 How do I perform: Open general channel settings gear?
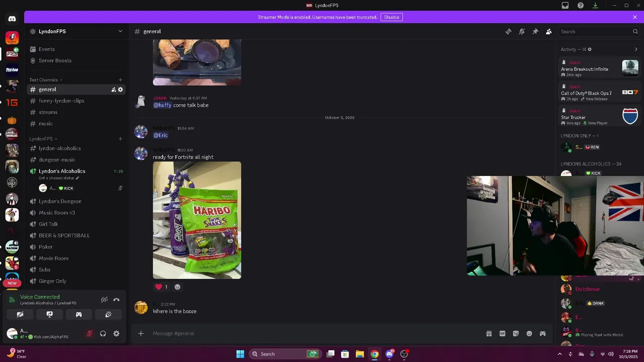120,89
